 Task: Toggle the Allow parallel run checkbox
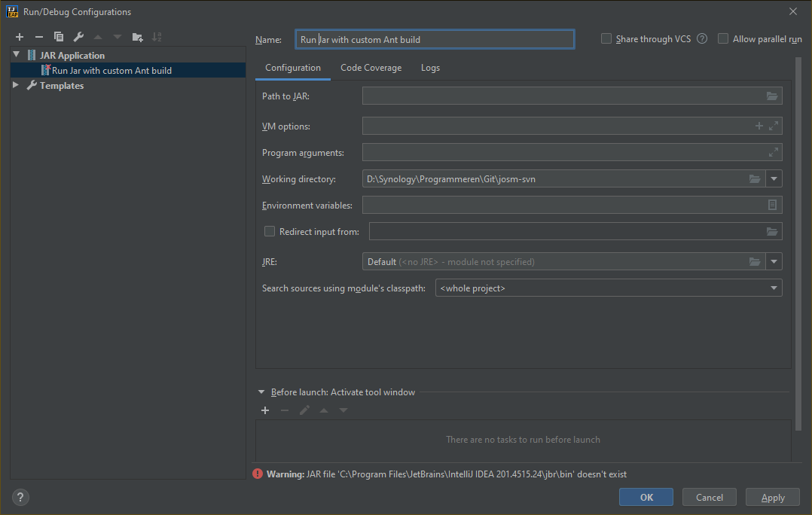coord(723,39)
